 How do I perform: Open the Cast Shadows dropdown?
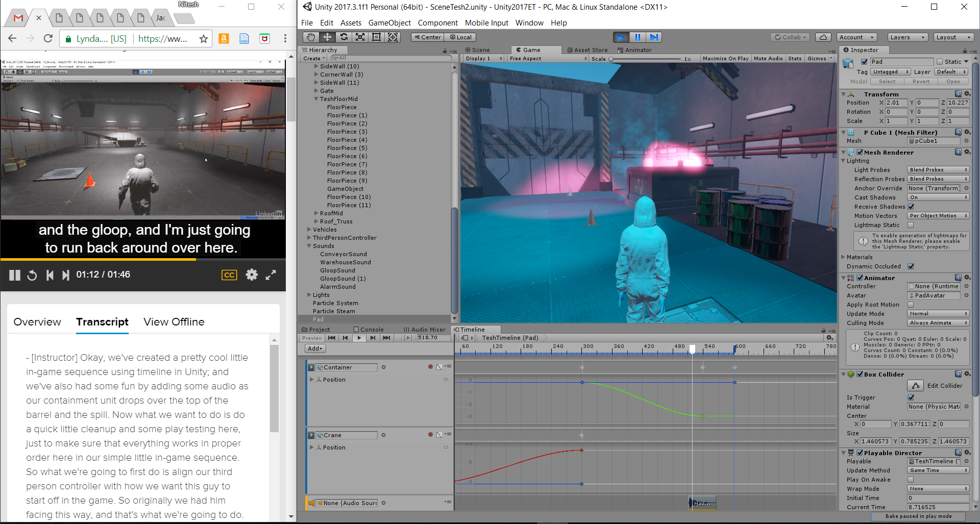tap(938, 197)
